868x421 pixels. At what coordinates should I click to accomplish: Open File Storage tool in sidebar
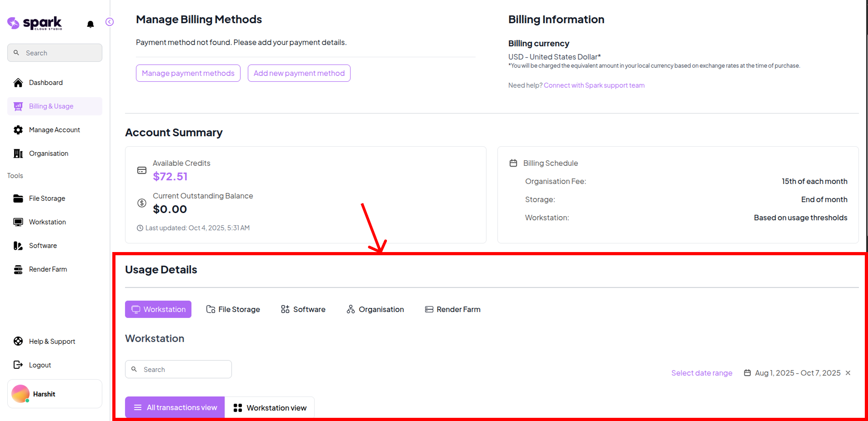point(47,198)
